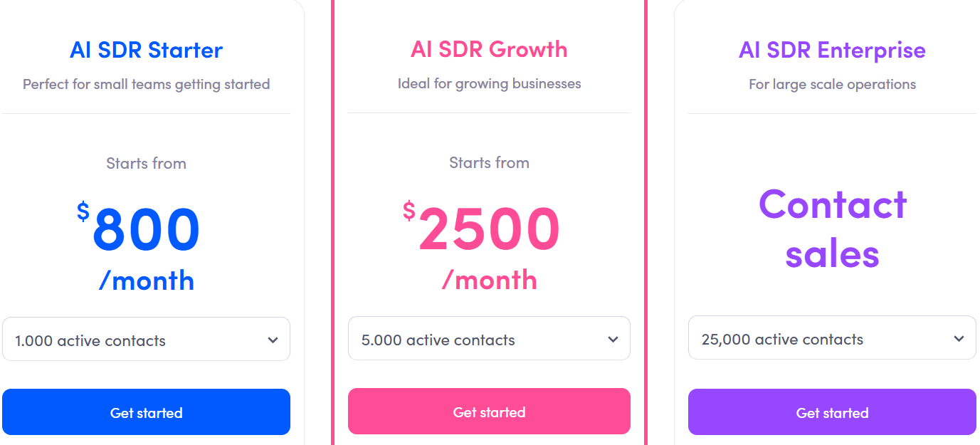Open the 25,000 active contacts dropdown
The height and width of the screenshot is (445, 980).
point(831,337)
